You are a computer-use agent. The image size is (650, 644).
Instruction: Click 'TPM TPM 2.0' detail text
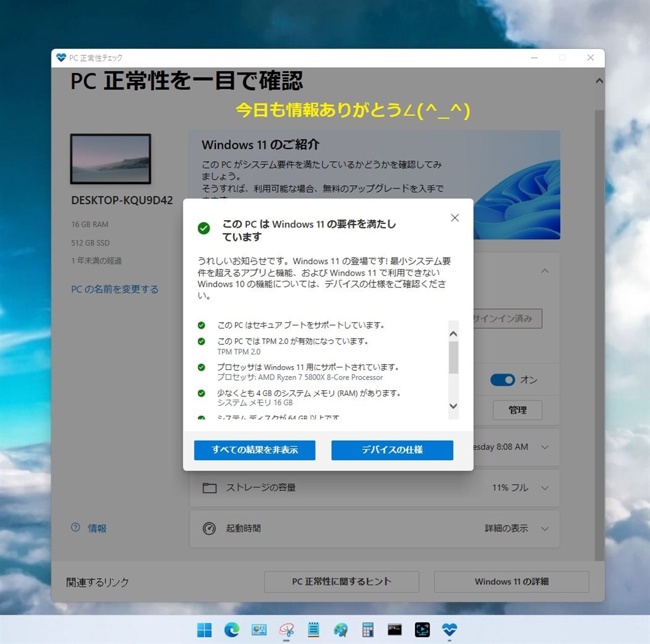239,352
